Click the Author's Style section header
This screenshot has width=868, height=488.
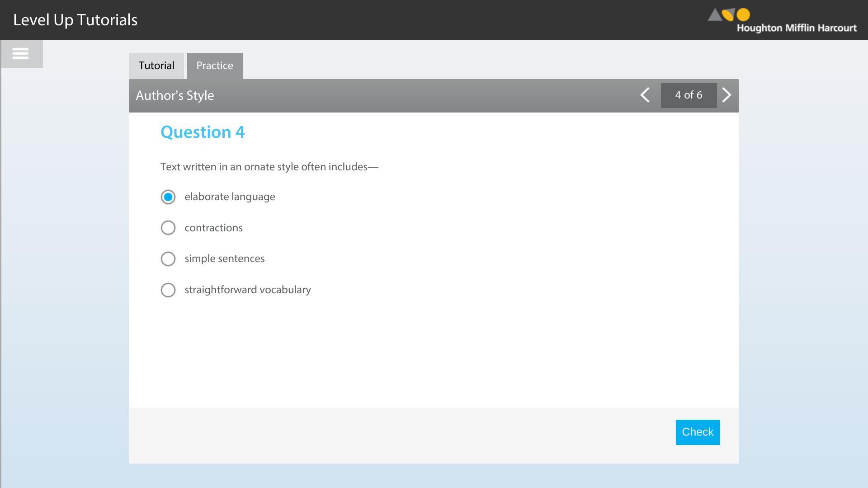[x=175, y=96]
